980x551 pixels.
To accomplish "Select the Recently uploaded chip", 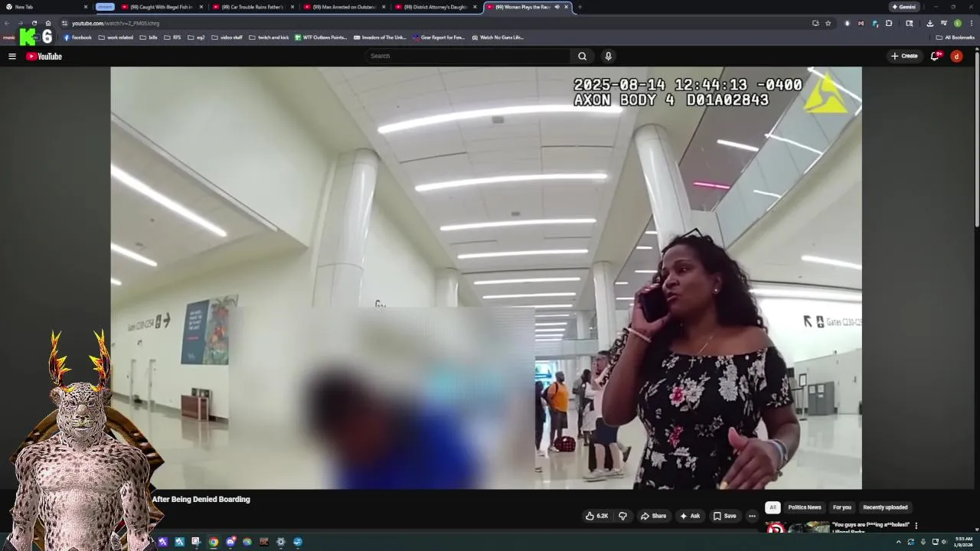I will pos(885,507).
